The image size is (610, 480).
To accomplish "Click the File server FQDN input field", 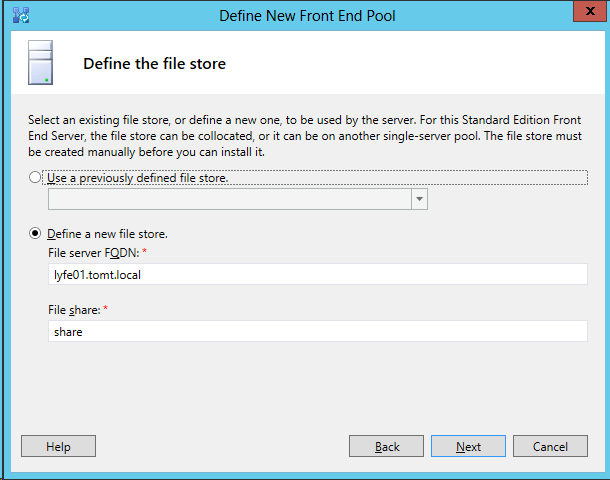I will click(x=317, y=274).
